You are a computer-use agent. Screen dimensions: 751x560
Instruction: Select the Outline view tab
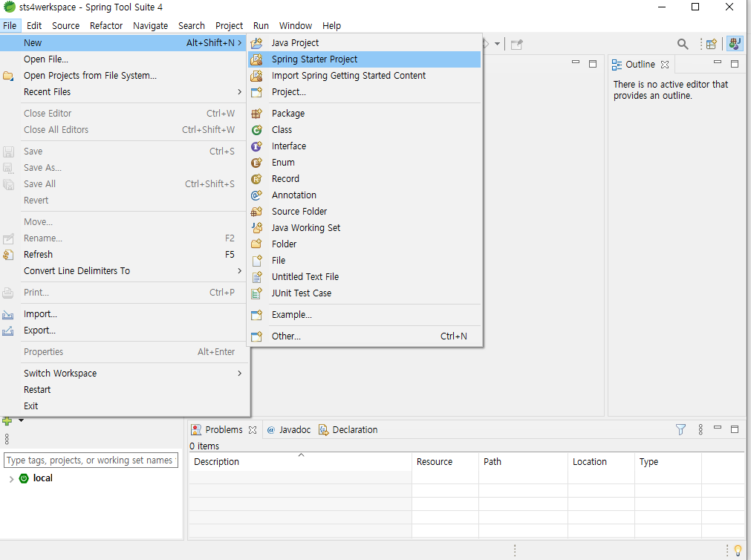(634, 65)
